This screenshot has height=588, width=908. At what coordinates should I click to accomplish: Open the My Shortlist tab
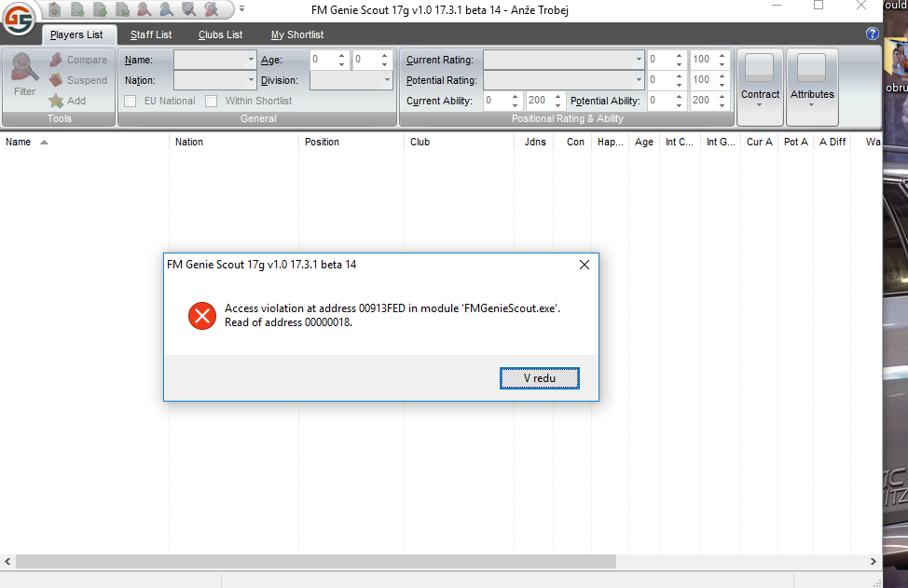[x=297, y=35]
